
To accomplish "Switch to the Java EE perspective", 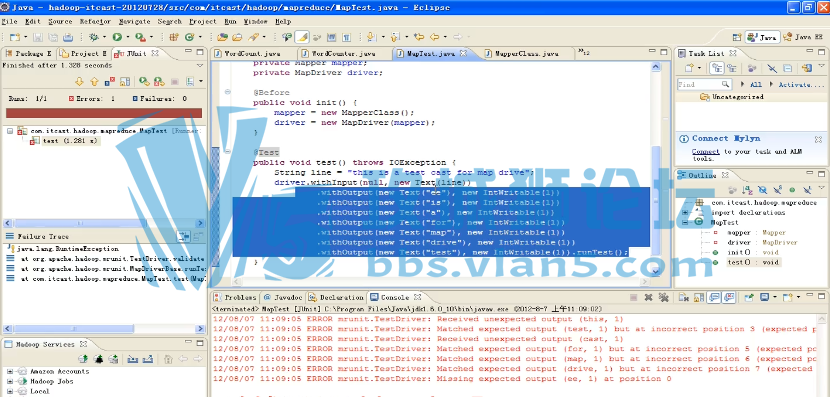I will click(x=804, y=37).
